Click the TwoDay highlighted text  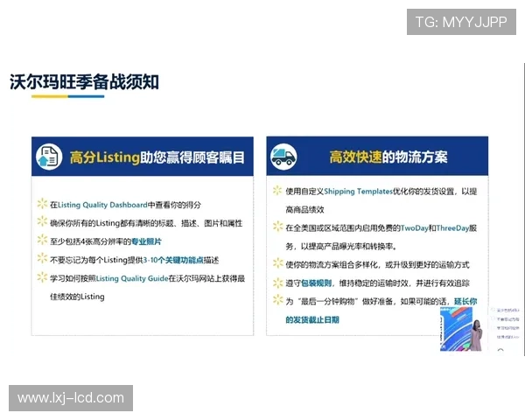(x=415, y=228)
